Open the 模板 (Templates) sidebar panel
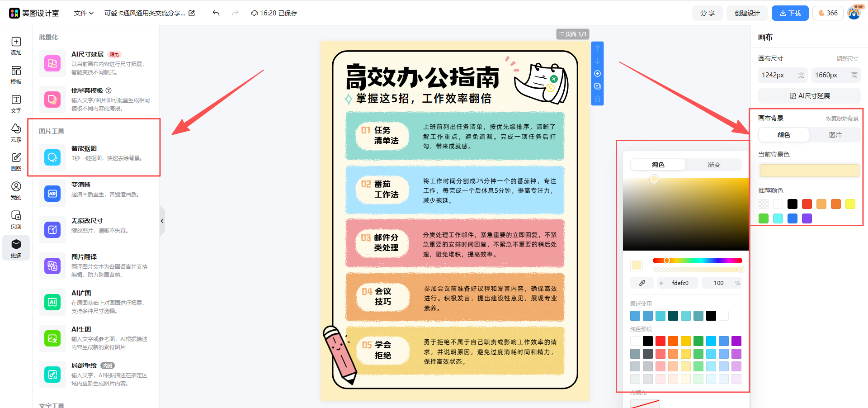The image size is (868, 408). pyautogui.click(x=16, y=75)
